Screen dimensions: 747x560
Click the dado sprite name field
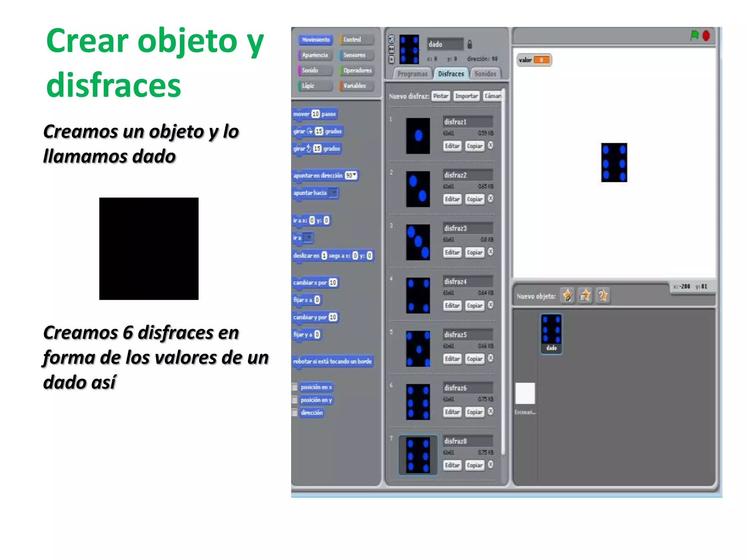(445, 44)
